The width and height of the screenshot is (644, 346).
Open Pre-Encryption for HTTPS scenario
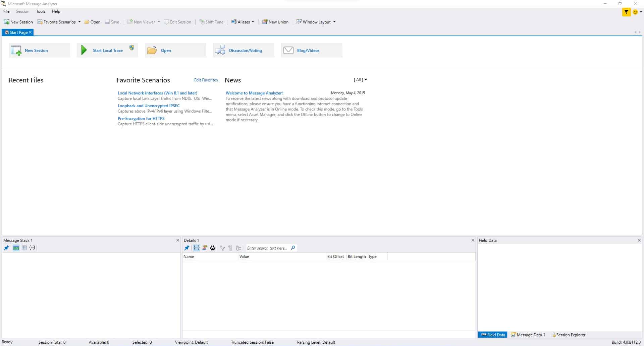141,119
